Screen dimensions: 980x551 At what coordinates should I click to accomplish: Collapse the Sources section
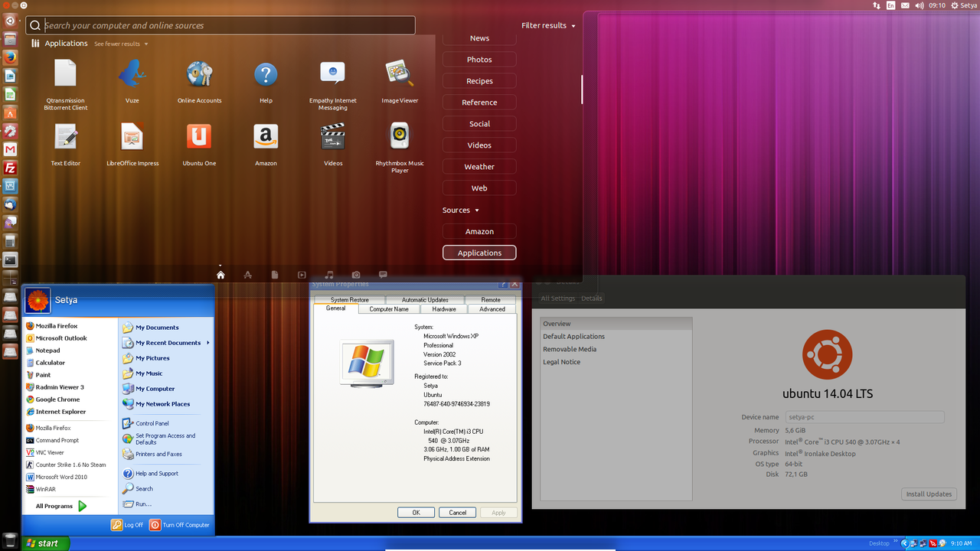point(460,210)
